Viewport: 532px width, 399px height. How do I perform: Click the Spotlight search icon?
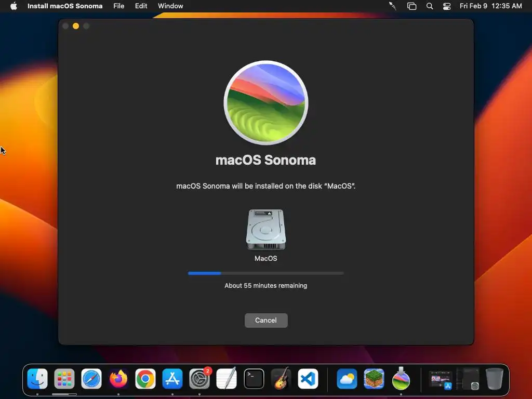(430, 6)
